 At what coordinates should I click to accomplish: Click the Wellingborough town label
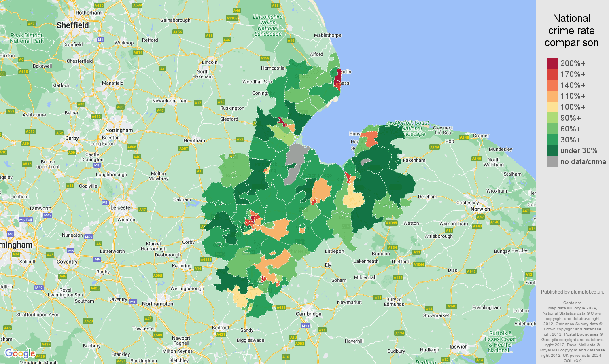tap(187, 288)
